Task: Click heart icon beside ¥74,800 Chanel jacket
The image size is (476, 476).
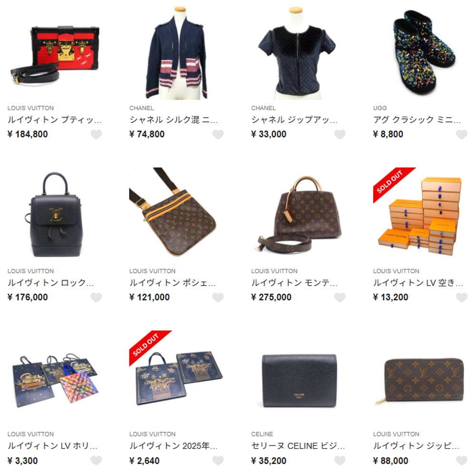Action: pyautogui.click(x=218, y=134)
